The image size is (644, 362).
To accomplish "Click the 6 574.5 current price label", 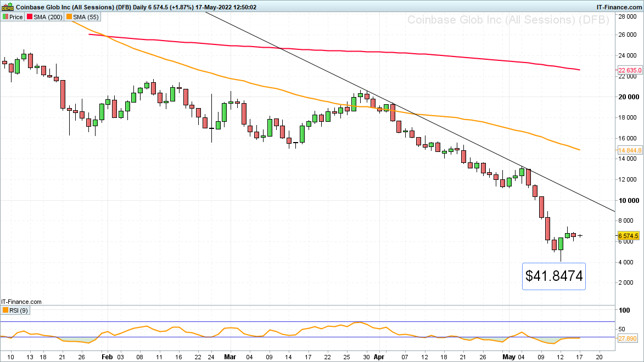I will tap(629, 236).
